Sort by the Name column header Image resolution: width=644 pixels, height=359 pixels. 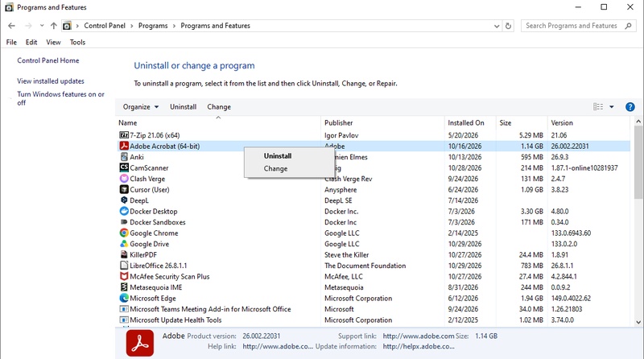pyautogui.click(x=128, y=123)
